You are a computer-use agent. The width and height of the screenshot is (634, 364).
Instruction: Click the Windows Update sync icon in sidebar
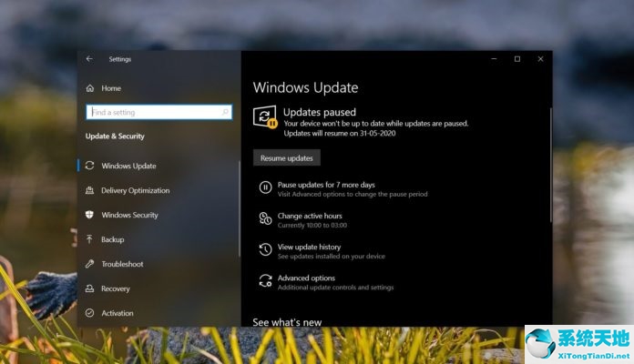pos(90,166)
